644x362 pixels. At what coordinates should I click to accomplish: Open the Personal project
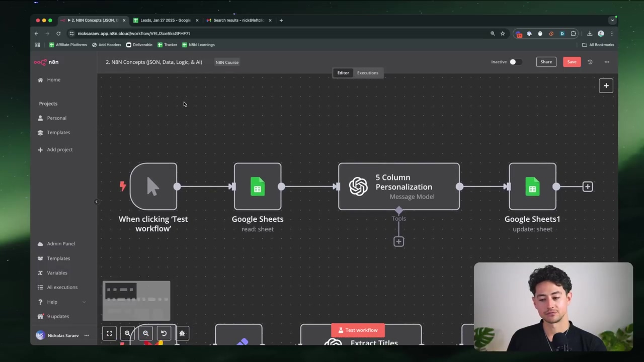click(52, 118)
